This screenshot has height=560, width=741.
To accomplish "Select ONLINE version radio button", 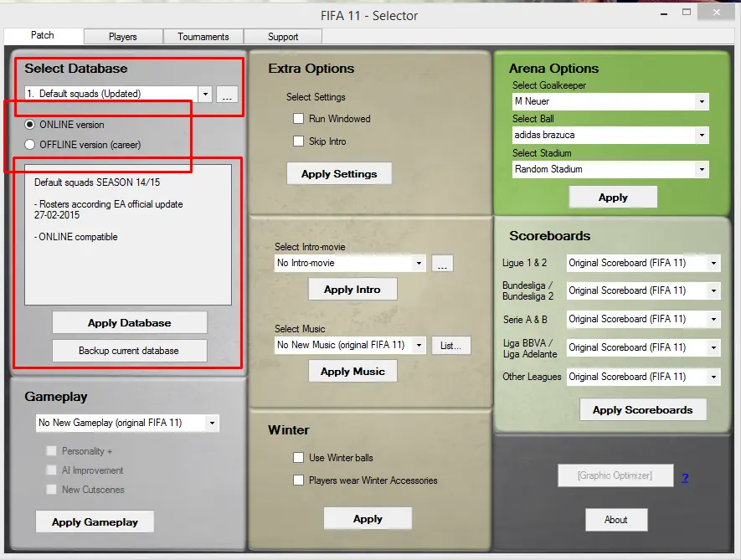I will pos(30,124).
